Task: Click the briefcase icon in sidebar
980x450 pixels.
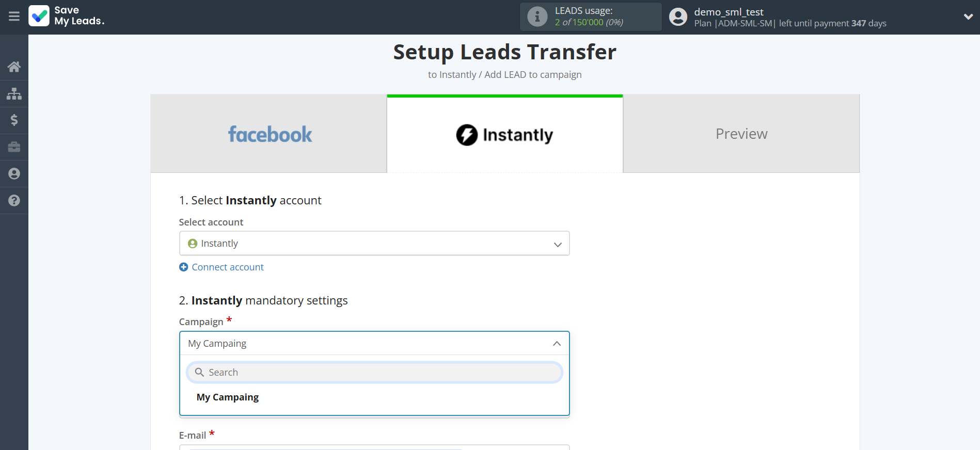Action: pyautogui.click(x=14, y=147)
